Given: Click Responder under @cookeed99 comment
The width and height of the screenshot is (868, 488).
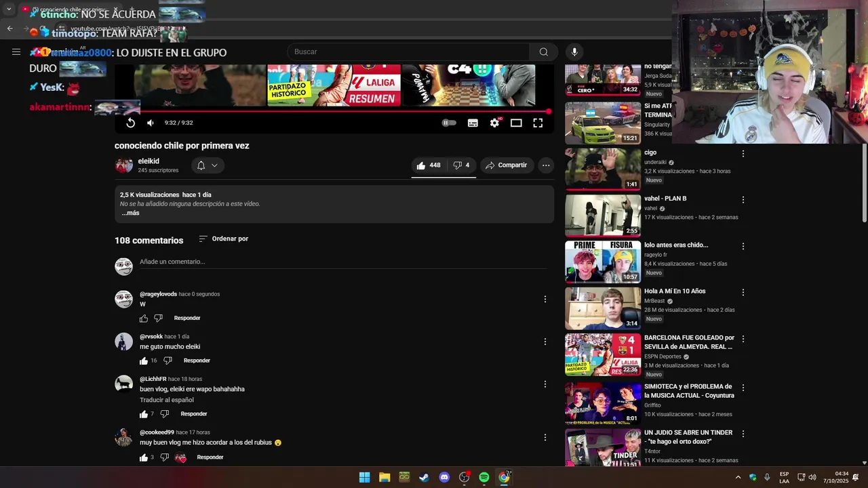Looking at the screenshot, I should click(x=210, y=457).
